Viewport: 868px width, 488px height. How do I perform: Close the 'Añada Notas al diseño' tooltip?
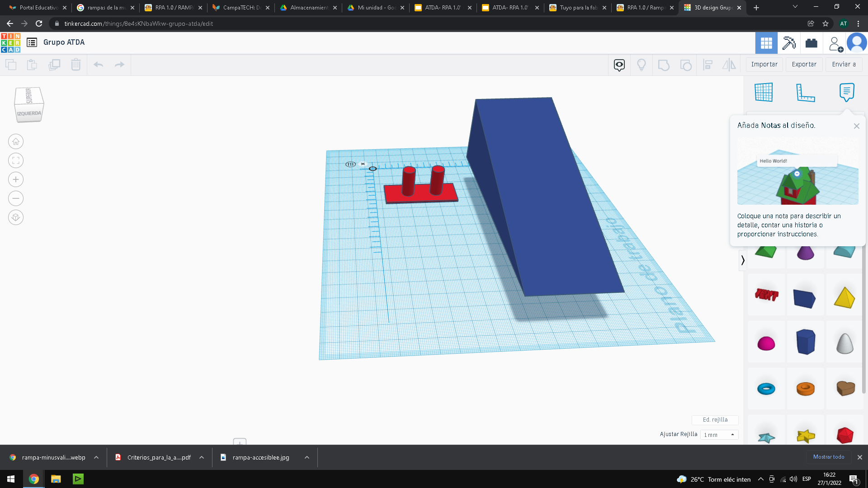857,126
